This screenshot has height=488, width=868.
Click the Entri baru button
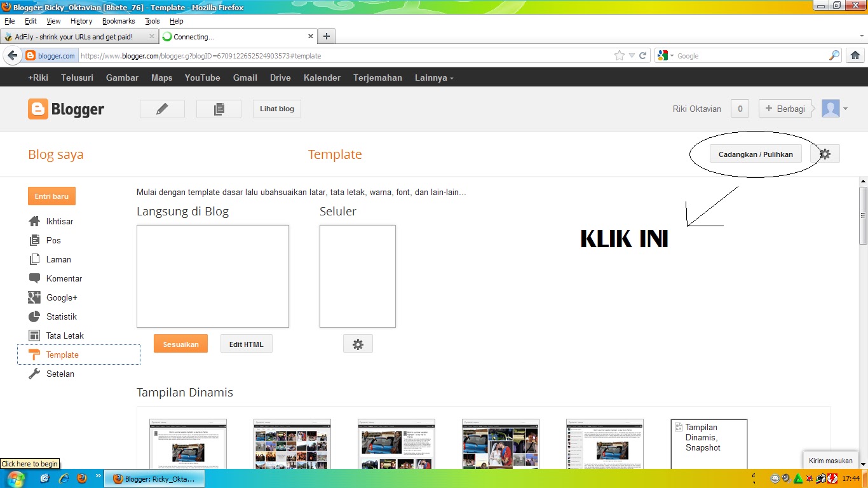[x=51, y=196]
